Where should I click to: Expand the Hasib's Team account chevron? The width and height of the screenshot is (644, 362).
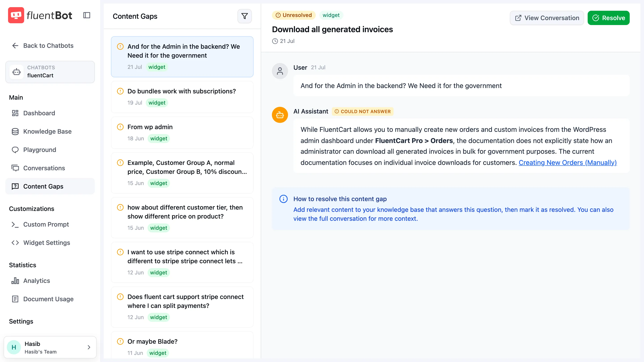[89, 347]
